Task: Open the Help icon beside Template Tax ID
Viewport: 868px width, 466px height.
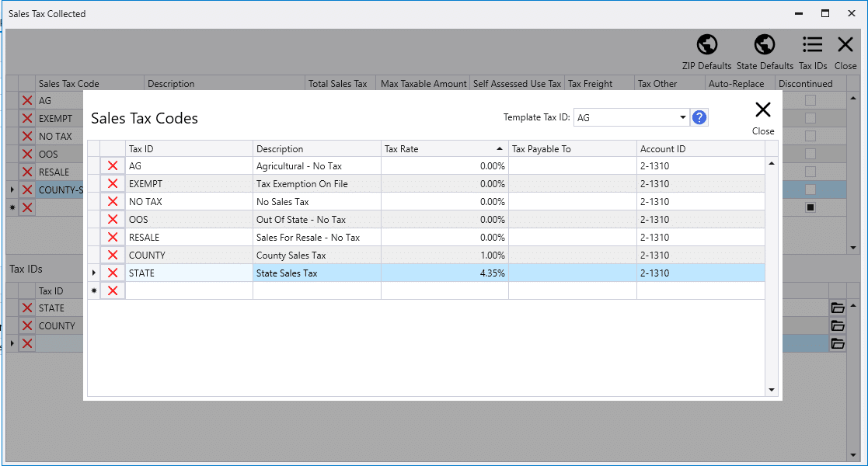Action: coord(699,116)
